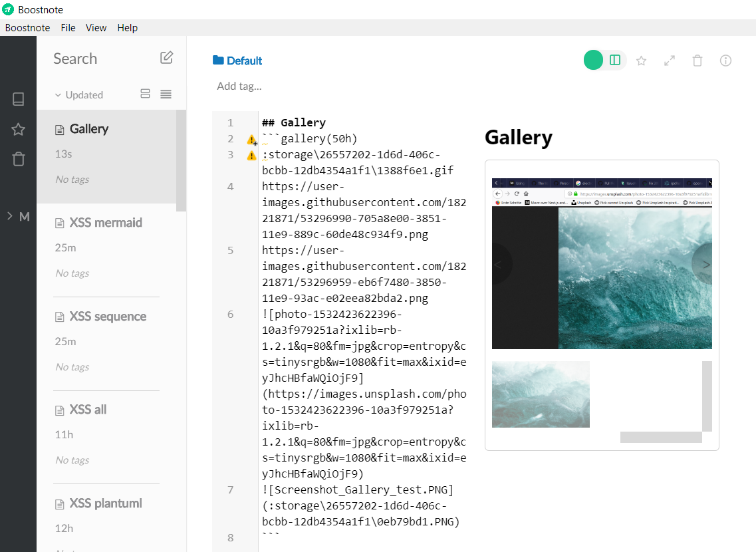Click line number 4 in editor gutter
This screenshot has width=756, height=552.
(231, 187)
